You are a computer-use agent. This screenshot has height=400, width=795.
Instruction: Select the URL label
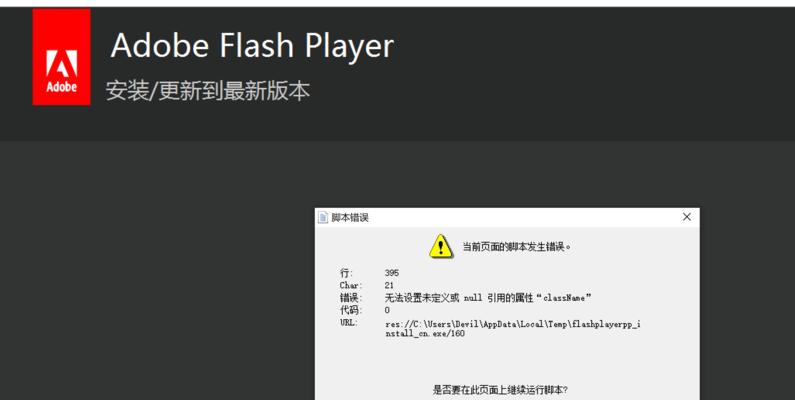click(348, 322)
